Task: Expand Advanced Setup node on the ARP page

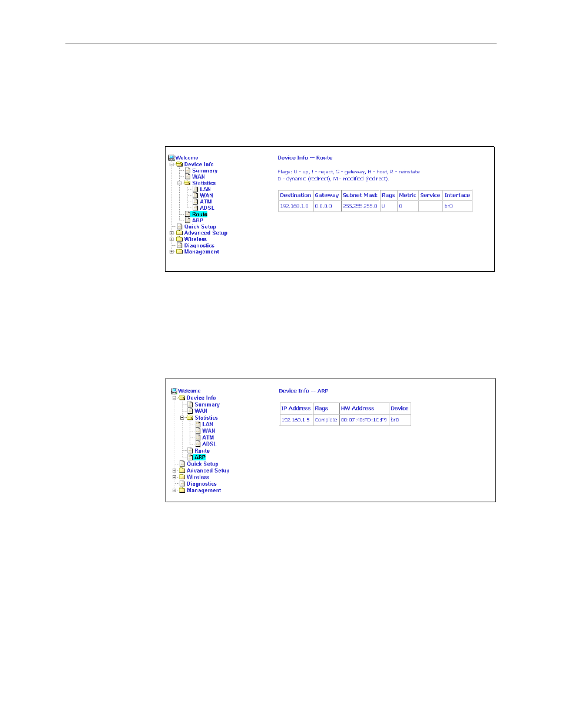Action: [174, 470]
